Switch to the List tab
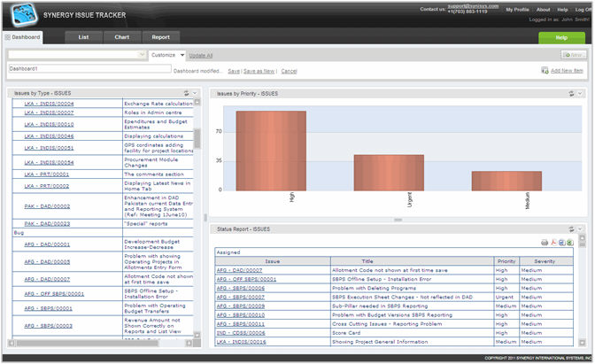This screenshot has width=595, height=364. tap(83, 37)
